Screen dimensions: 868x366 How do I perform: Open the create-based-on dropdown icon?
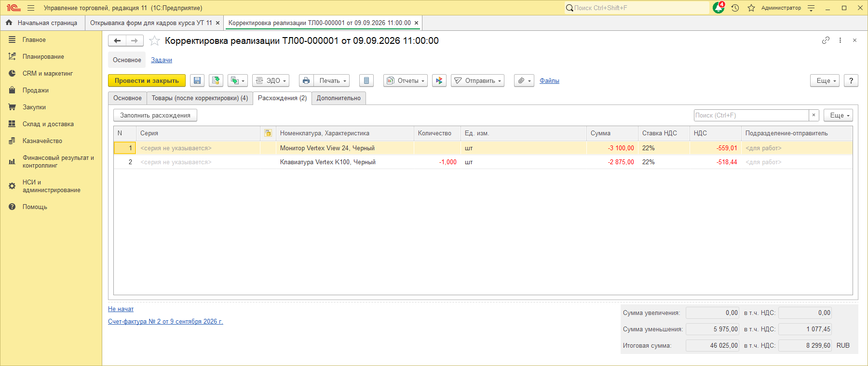[238, 80]
